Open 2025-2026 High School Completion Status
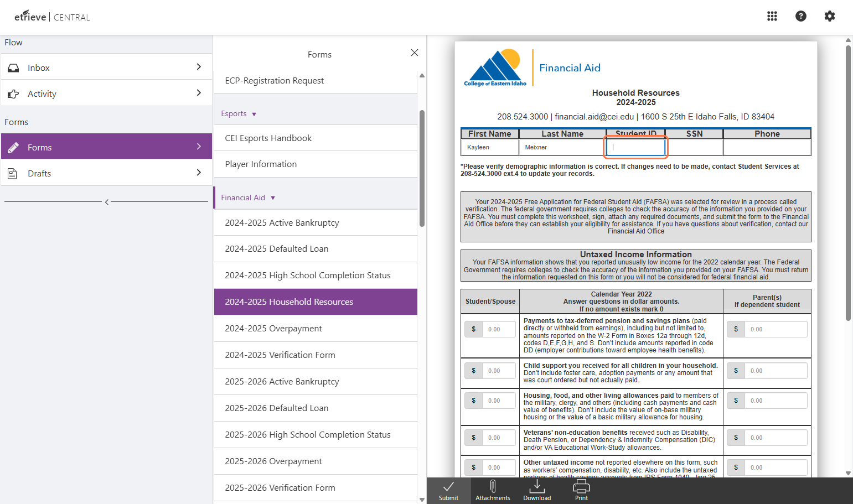This screenshot has width=853, height=504. coord(316,435)
